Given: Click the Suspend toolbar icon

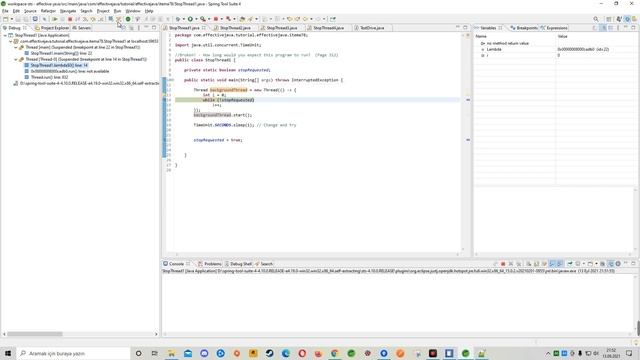Looking at the screenshot, I should (x=62, y=19).
